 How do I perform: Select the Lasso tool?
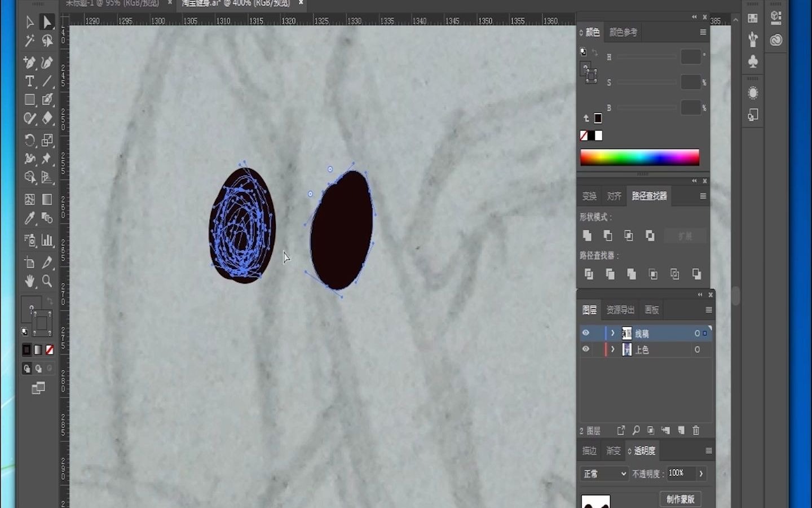(47, 41)
